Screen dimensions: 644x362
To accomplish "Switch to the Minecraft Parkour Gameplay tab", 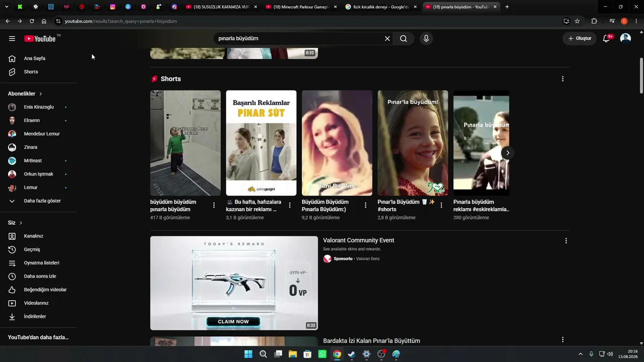I will (301, 7).
